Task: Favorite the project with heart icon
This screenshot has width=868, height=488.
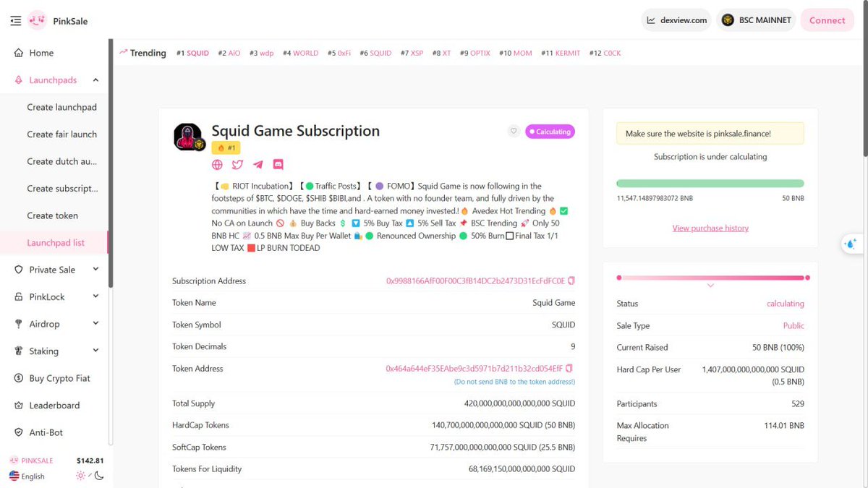Action: 514,132
